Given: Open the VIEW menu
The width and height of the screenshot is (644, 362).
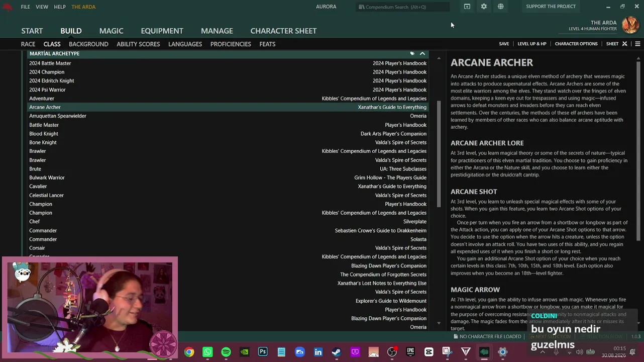Looking at the screenshot, I should coord(42,7).
